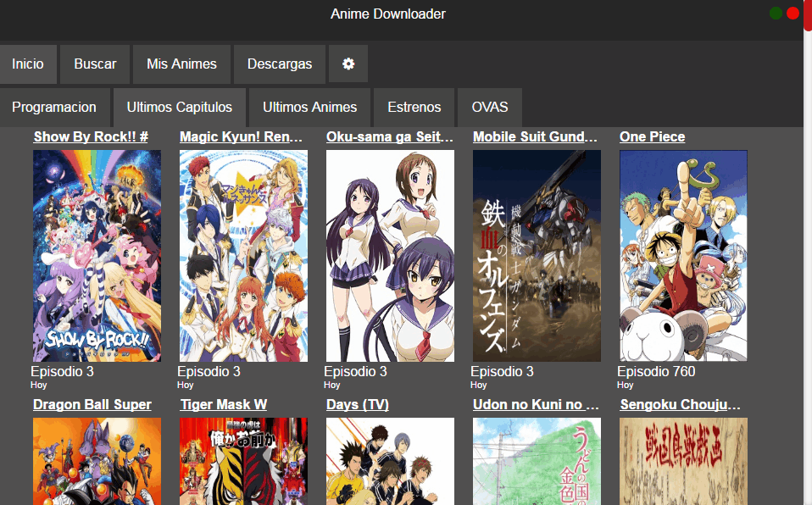Open the Tiger Mask W title link
The width and height of the screenshot is (812, 505).
click(x=224, y=404)
